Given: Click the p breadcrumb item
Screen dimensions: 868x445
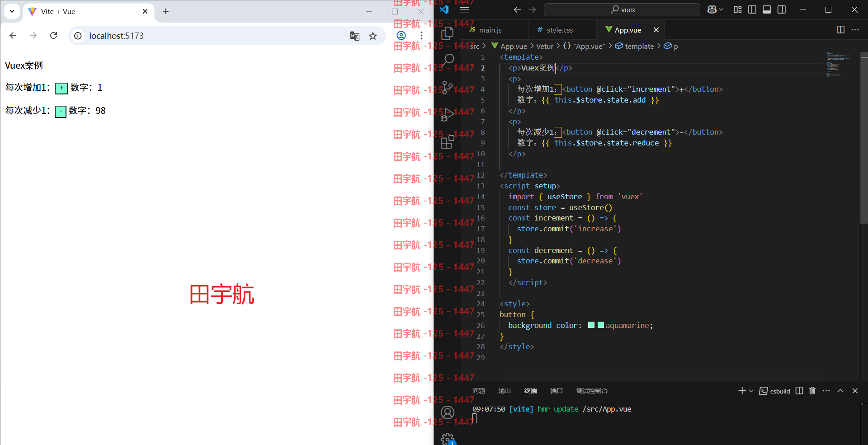Looking at the screenshot, I should coord(671,46).
